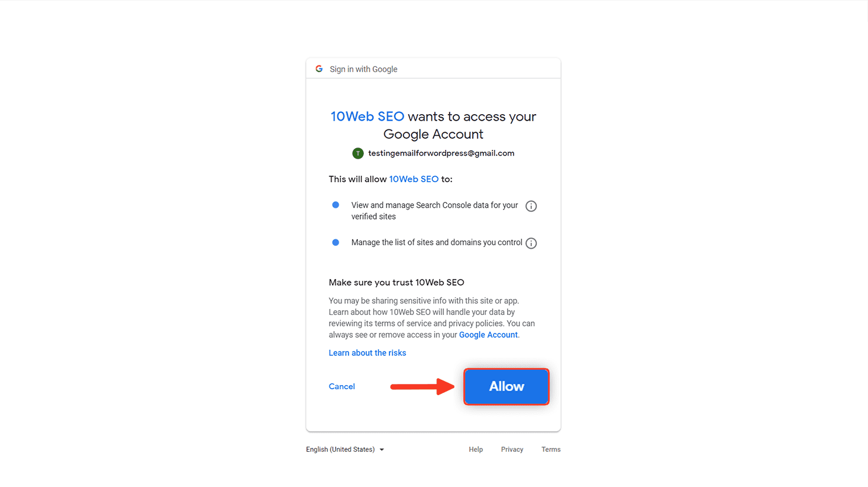Click the 'Make sure you trust 10Web SEO' heading

[x=397, y=282]
